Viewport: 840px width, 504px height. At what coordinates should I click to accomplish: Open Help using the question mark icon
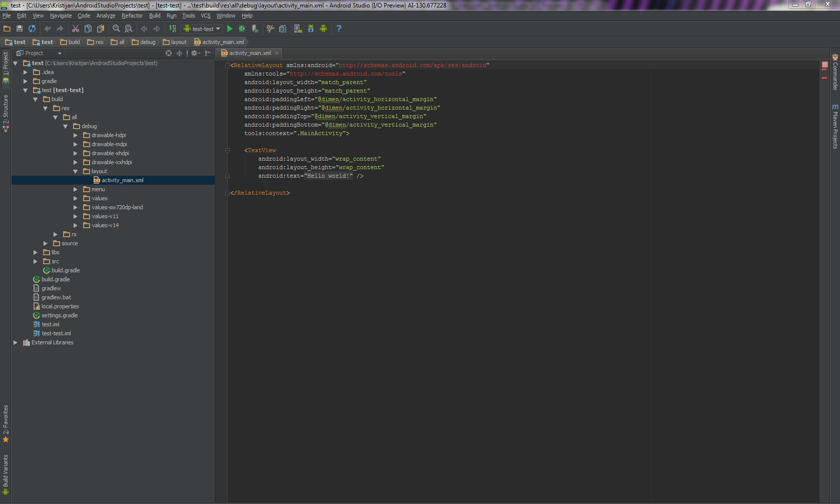pyautogui.click(x=339, y=29)
